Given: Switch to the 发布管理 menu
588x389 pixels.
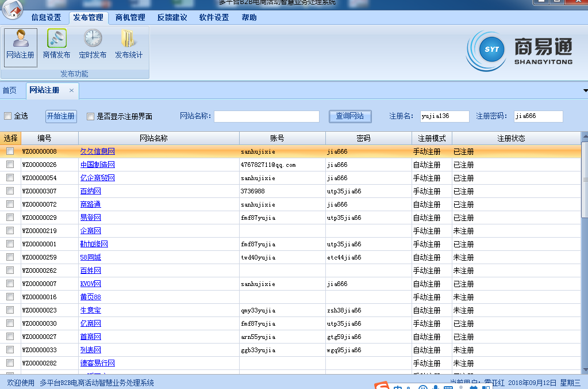Looking at the screenshot, I should [89, 18].
